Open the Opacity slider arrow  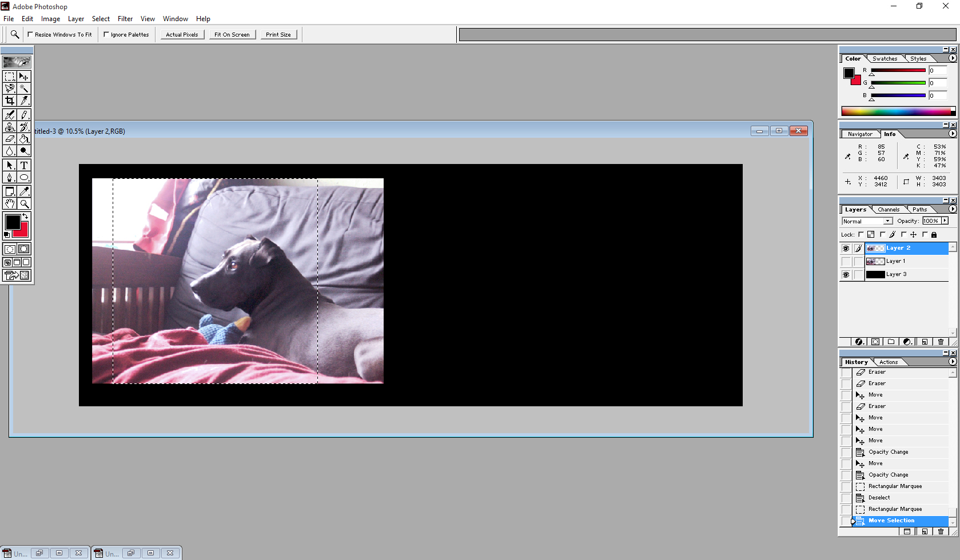pyautogui.click(x=945, y=221)
